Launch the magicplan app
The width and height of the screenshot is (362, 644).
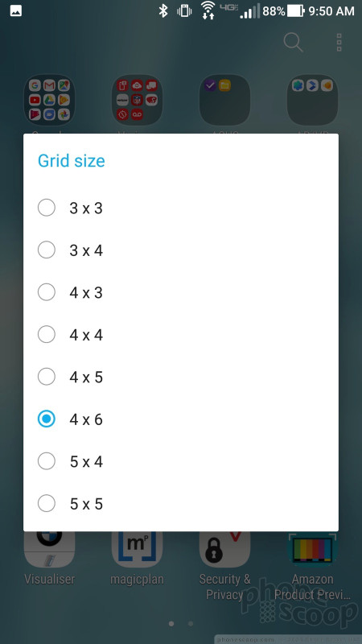137,550
